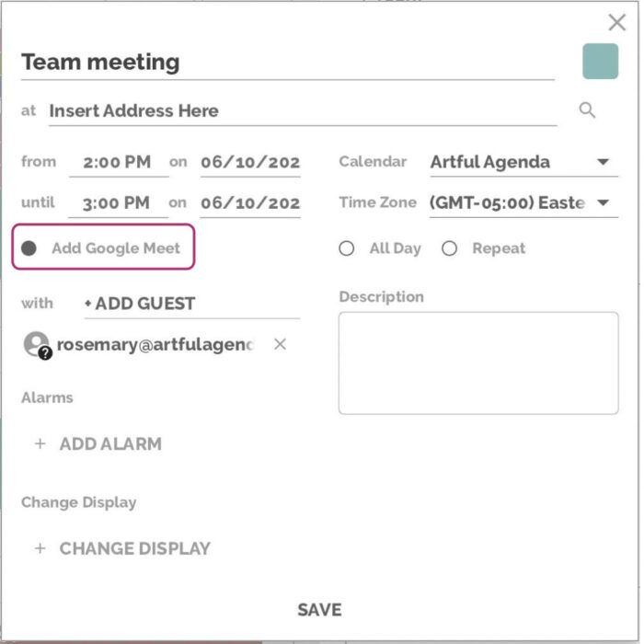Remove guest rosemary with the X icon
Image resolution: width=644 pixels, height=644 pixels.
coord(281,344)
